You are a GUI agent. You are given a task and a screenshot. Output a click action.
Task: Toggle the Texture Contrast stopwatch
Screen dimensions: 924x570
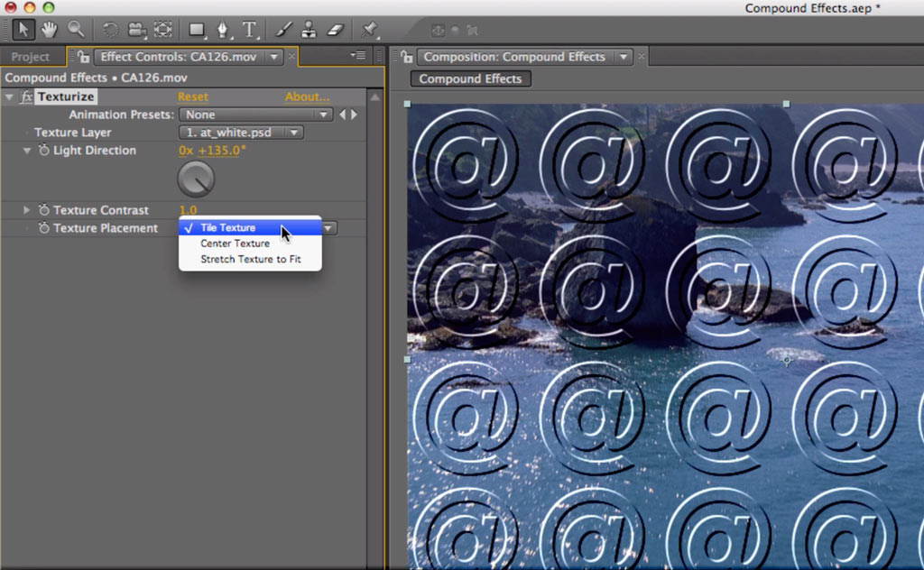43,209
